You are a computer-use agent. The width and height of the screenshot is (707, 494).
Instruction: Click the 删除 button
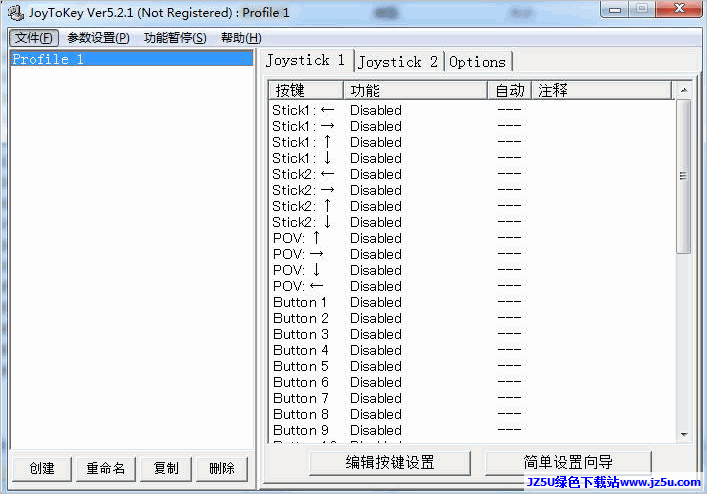pos(222,469)
